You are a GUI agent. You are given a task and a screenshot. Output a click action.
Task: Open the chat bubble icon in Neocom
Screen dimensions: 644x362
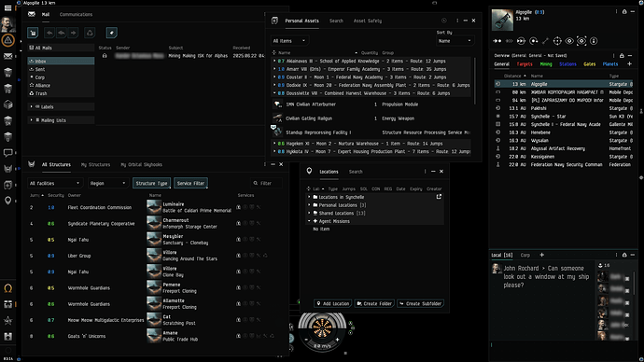(x=7, y=153)
